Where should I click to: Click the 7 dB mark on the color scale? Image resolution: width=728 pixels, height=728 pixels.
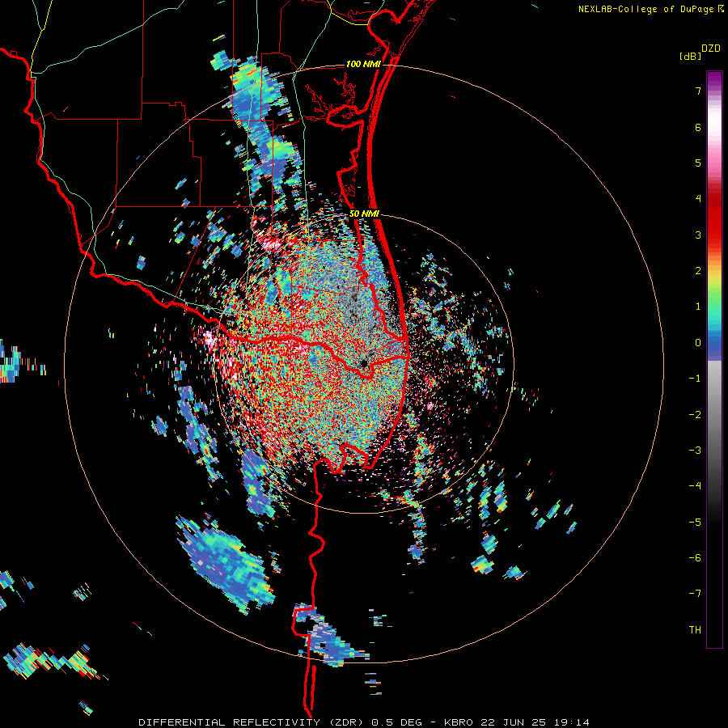click(698, 91)
